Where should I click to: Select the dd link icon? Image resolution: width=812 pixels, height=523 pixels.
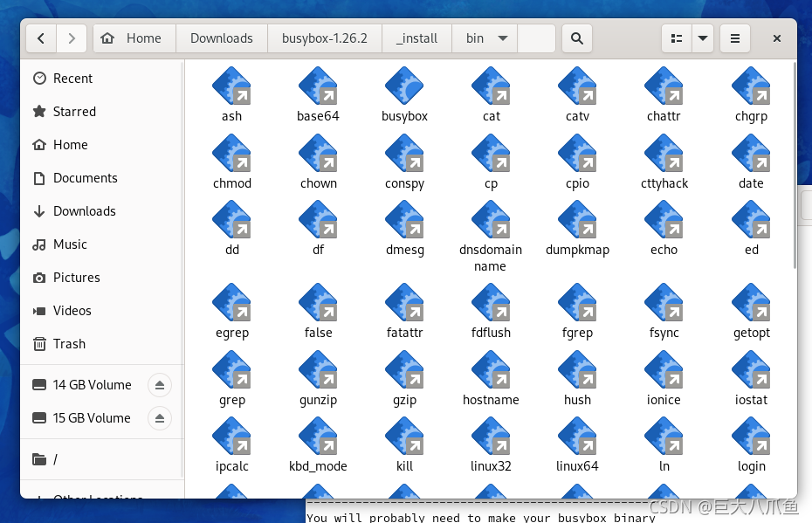[x=231, y=219]
